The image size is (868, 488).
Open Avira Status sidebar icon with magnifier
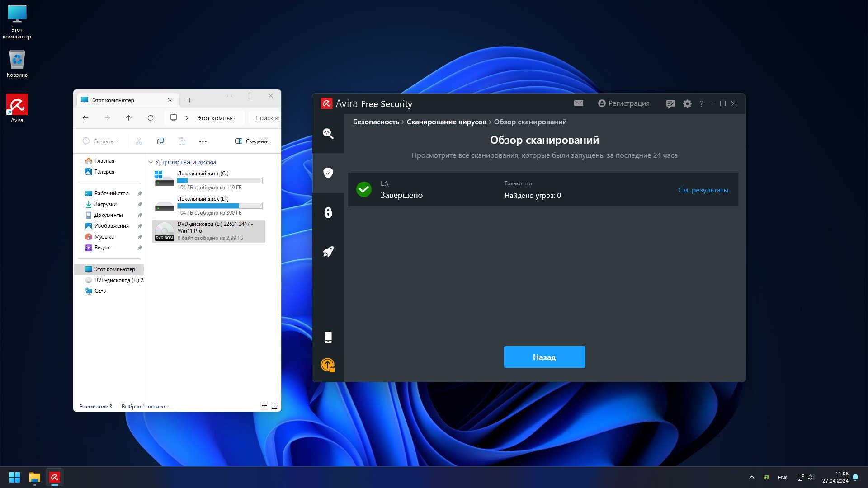[x=328, y=134]
